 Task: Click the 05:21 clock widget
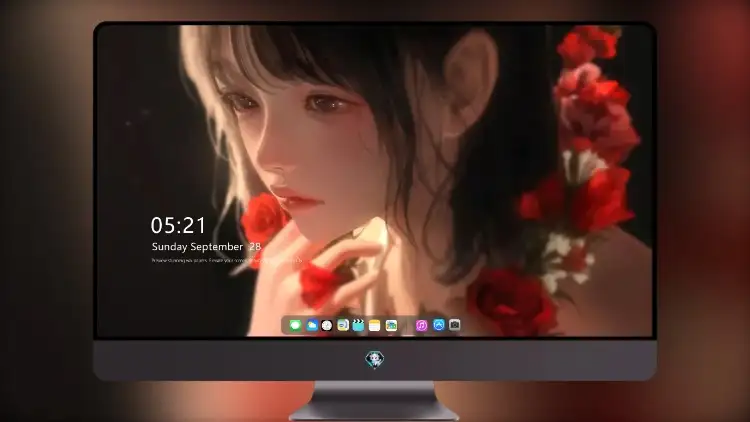[x=178, y=225]
